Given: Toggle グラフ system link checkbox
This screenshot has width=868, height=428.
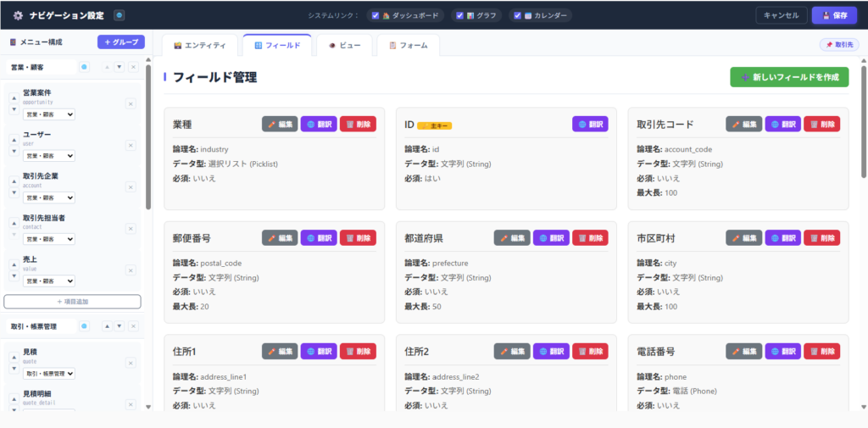Looking at the screenshot, I should (459, 15).
